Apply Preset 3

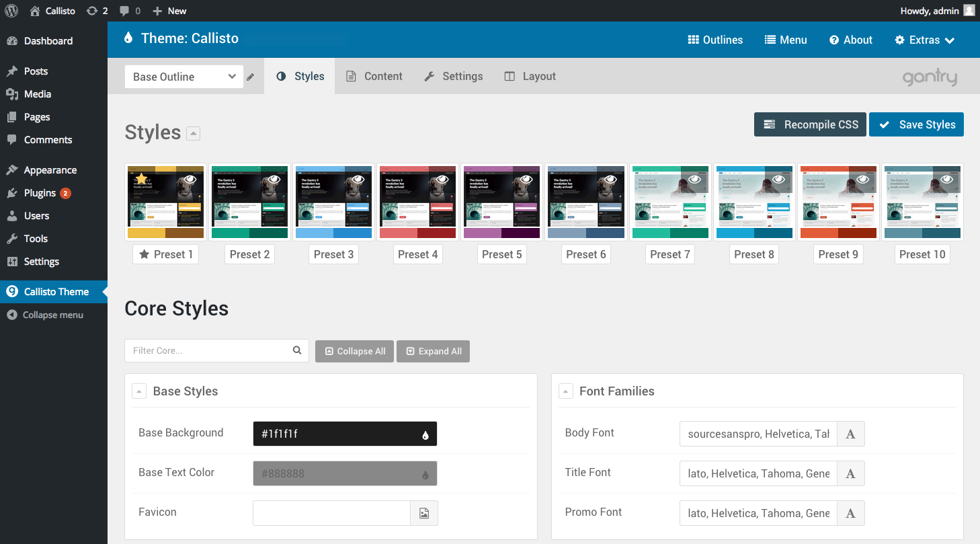(x=333, y=254)
